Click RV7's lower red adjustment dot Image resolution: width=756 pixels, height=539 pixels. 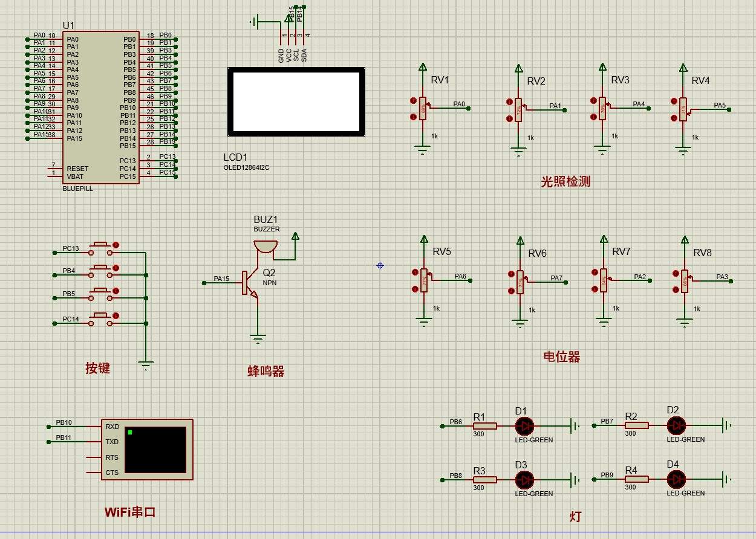click(x=595, y=289)
